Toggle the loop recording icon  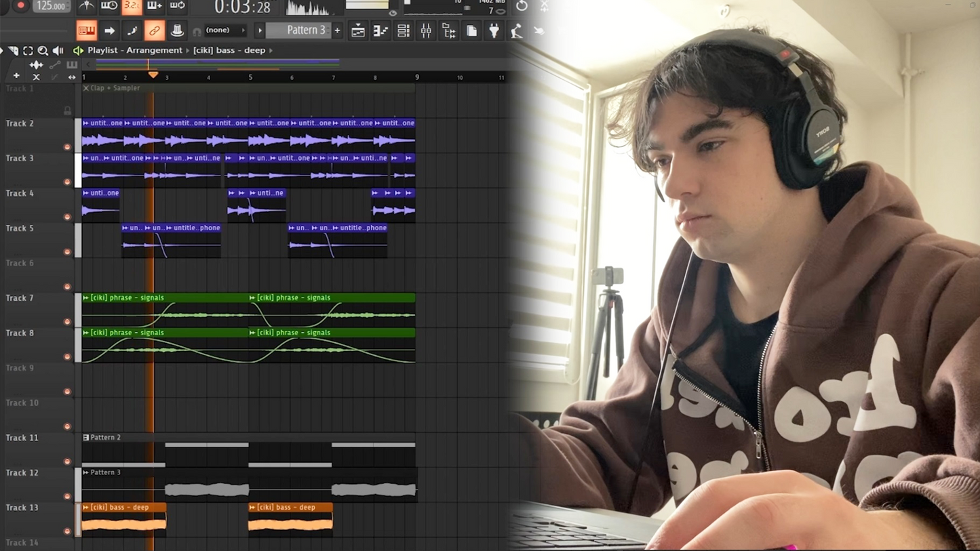[178, 6]
